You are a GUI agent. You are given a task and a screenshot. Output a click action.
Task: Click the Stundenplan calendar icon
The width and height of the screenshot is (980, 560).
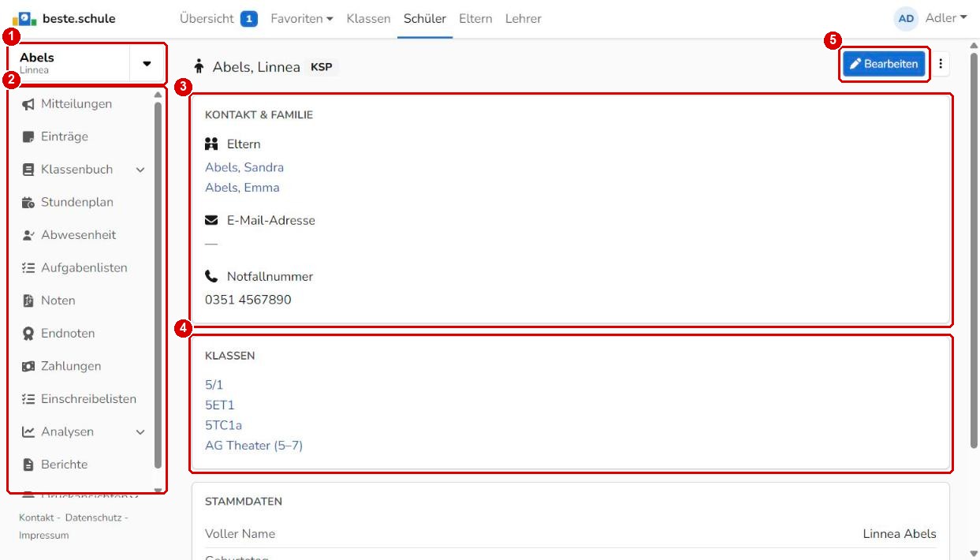pos(28,203)
